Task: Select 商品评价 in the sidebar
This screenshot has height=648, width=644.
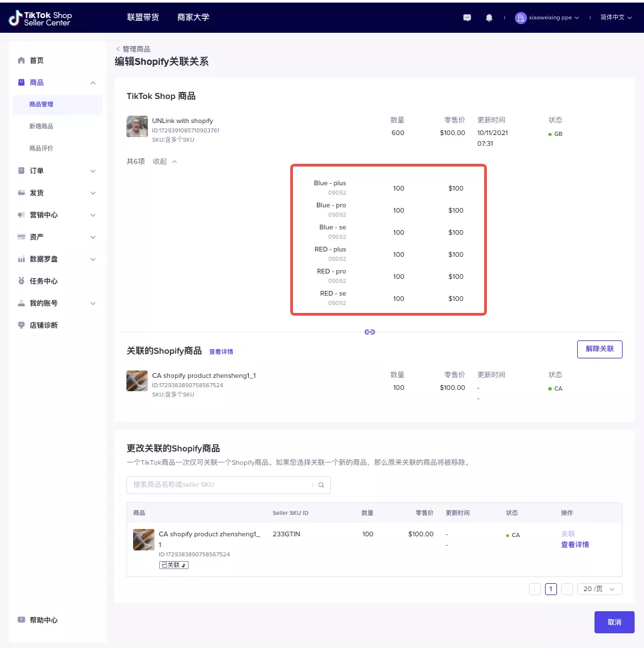Action: coord(41,148)
